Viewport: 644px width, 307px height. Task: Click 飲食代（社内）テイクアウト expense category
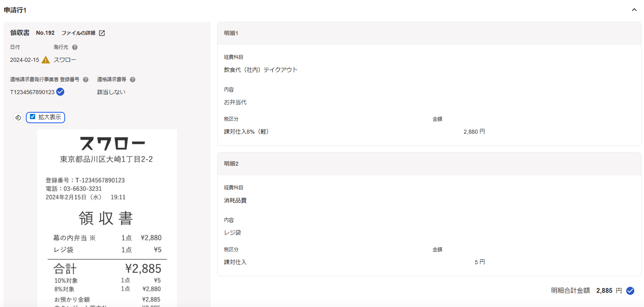pyautogui.click(x=261, y=70)
